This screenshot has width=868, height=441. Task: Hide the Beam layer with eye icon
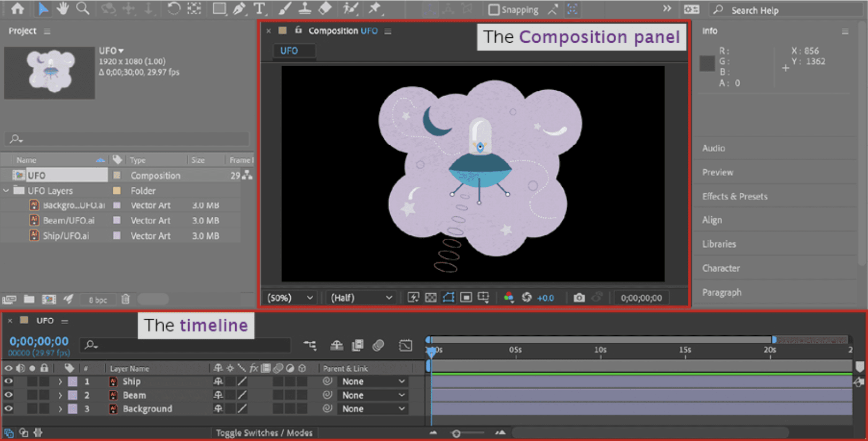click(x=9, y=395)
